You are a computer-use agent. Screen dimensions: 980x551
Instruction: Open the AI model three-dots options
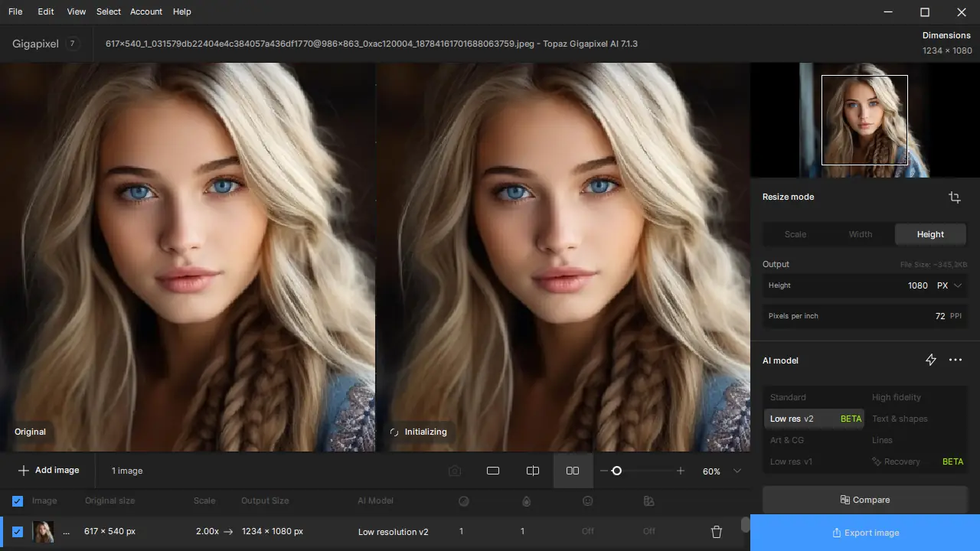(955, 360)
